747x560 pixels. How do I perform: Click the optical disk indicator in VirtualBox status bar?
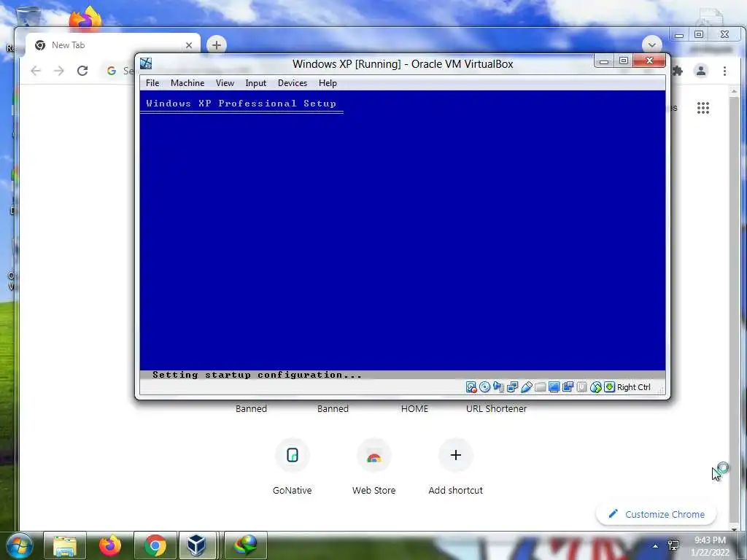(x=484, y=387)
